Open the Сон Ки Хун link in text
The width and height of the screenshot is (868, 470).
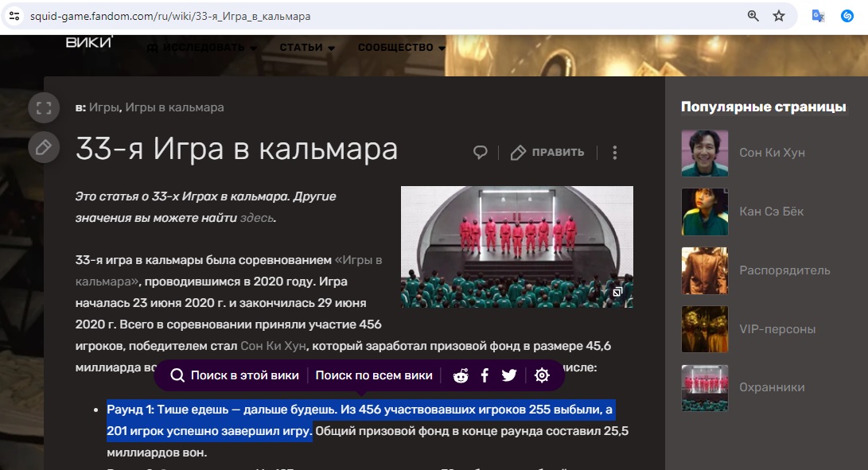273,346
